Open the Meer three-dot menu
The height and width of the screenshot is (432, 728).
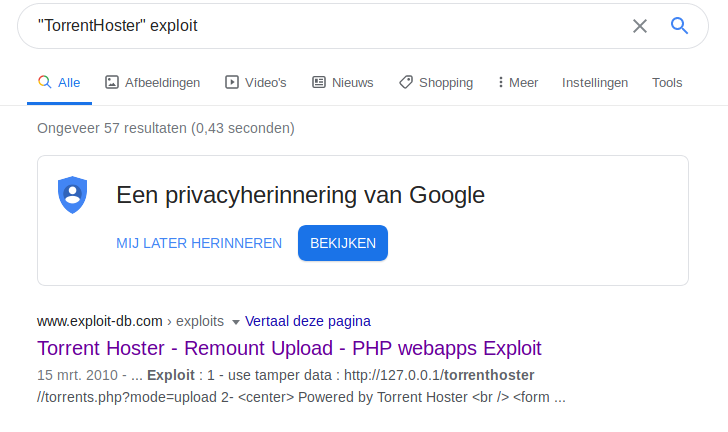point(517,83)
